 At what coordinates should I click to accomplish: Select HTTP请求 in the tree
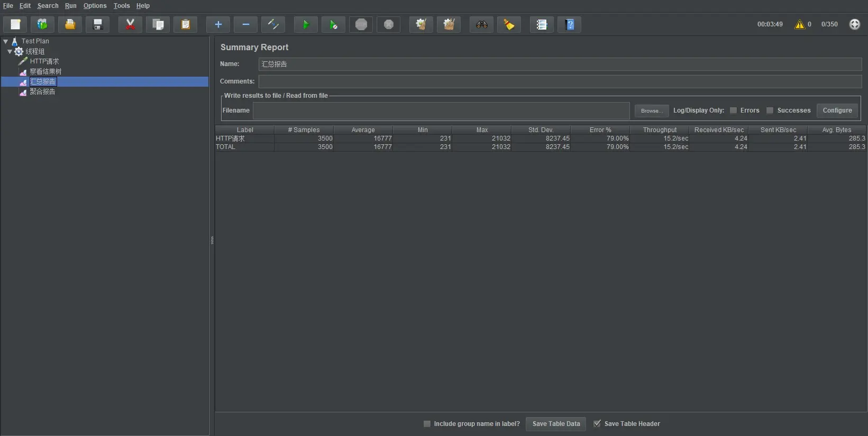pos(44,61)
